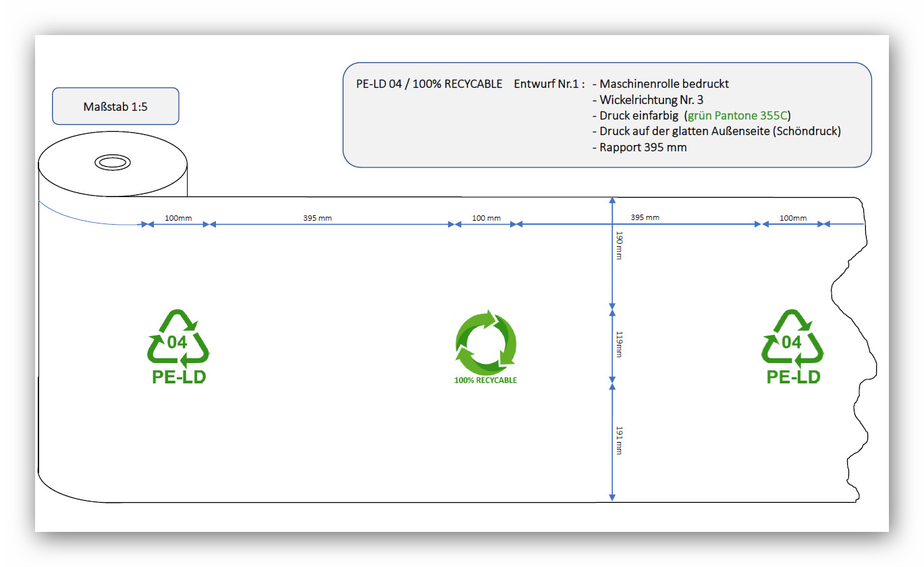924x567 pixels.
Task: Click the middle '100 mm' dimension label
Action: 486,218
